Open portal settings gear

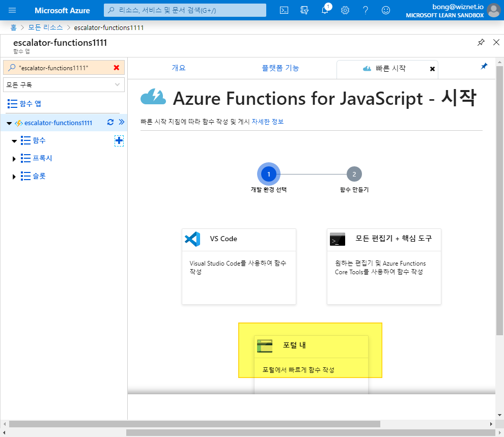(345, 10)
